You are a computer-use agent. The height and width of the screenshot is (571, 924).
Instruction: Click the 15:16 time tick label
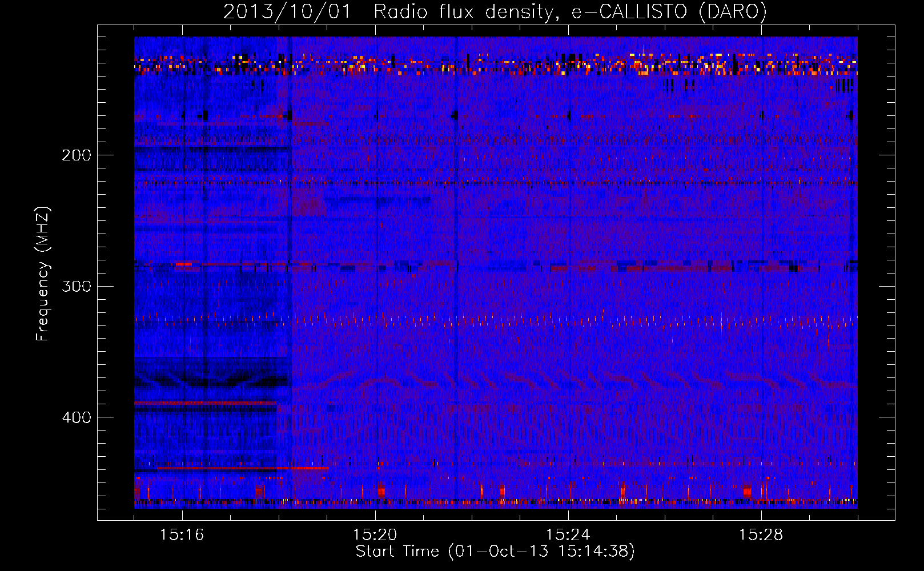182,535
